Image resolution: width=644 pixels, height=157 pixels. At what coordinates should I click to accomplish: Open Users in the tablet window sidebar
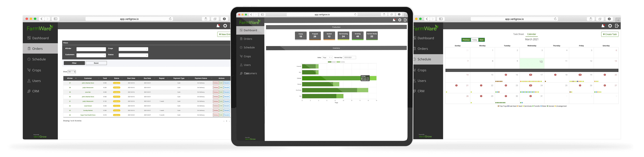click(x=245, y=65)
